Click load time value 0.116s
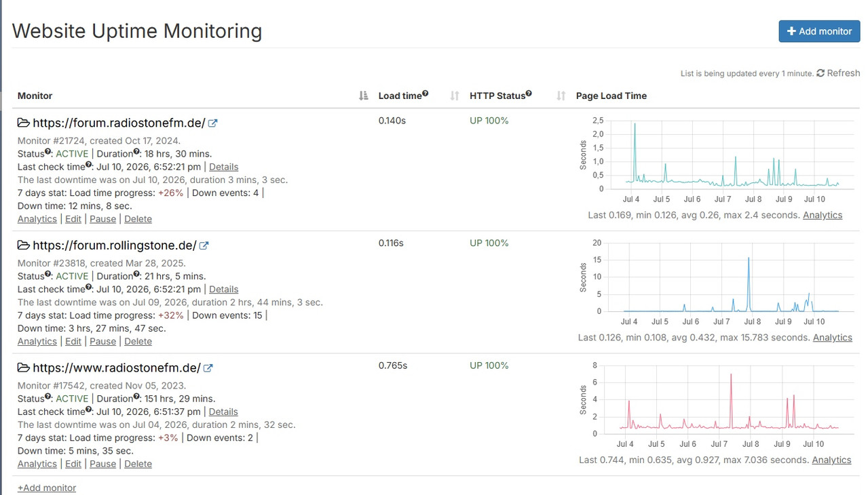Screen dimensions: 868x495 (x=391, y=243)
